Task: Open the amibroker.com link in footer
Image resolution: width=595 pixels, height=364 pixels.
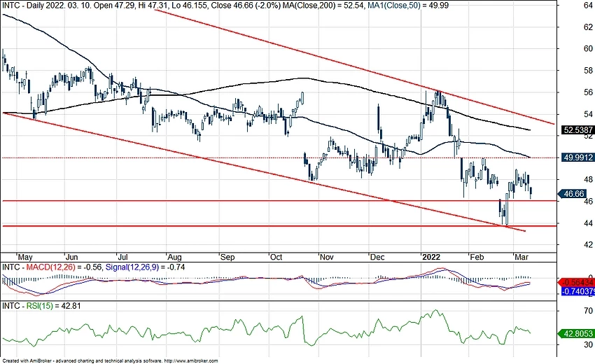Action: (x=192, y=361)
